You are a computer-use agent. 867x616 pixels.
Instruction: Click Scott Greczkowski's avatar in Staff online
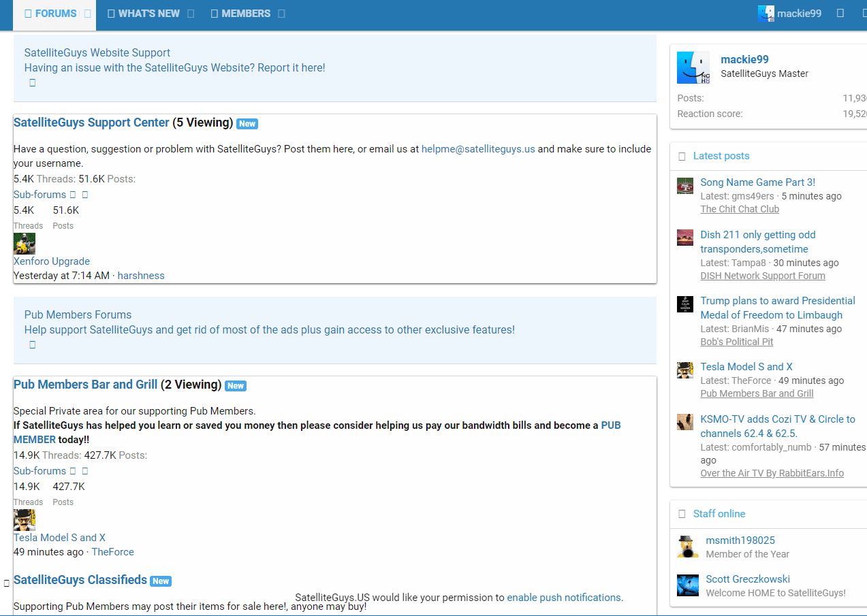[x=687, y=585]
